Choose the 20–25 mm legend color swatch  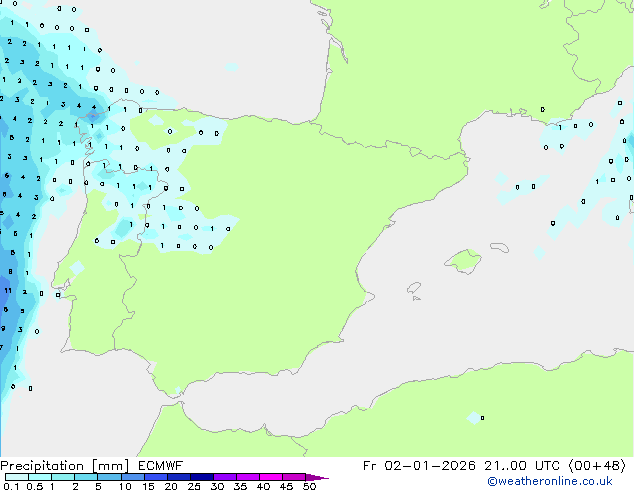179,477
